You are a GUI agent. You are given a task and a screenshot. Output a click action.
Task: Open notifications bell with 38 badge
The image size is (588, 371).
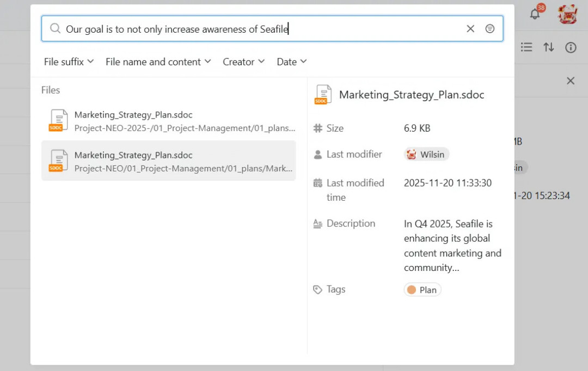tap(536, 14)
